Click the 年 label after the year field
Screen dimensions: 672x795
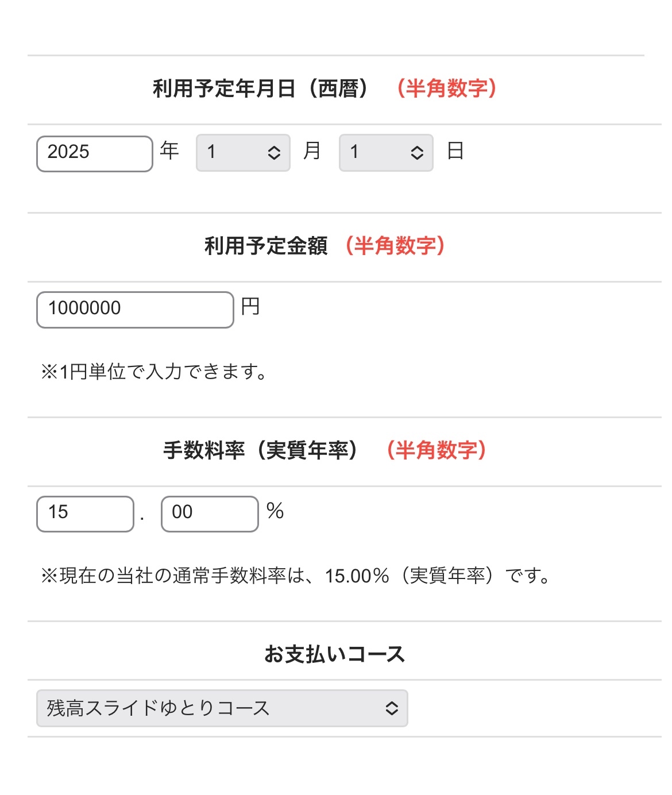pos(169,150)
